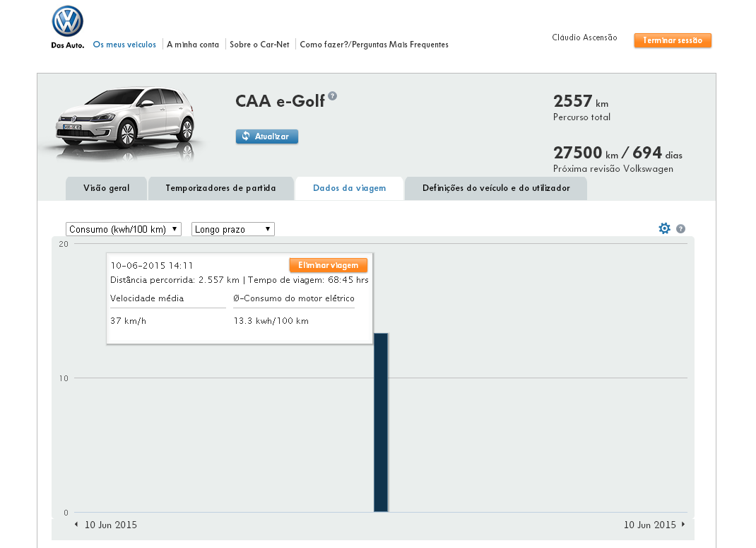This screenshot has width=756, height=548.
Task: Open the Longo prazo dropdown
Action: click(233, 229)
